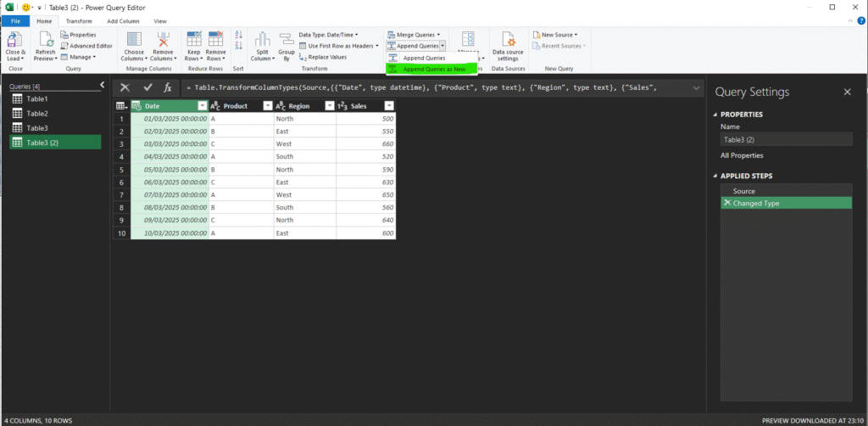Open the Sales column filter dropdown
Screen dimensions: 868x426
[388, 106]
